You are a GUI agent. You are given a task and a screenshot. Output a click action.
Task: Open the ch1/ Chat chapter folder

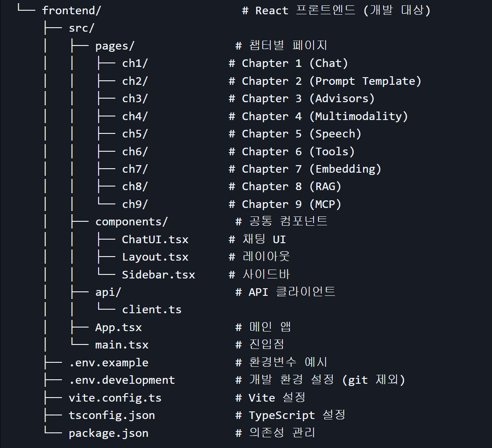[x=135, y=63]
